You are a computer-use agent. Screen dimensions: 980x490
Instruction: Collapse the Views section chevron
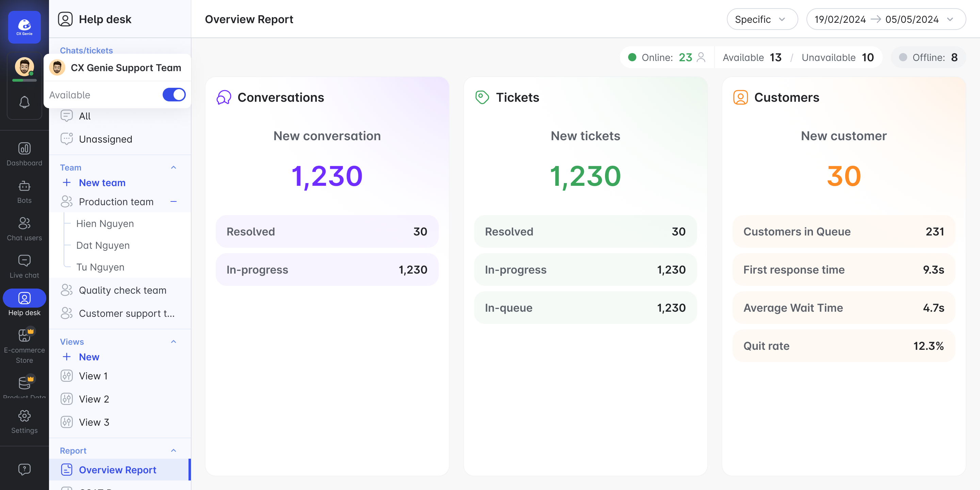click(x=174, y=342)
